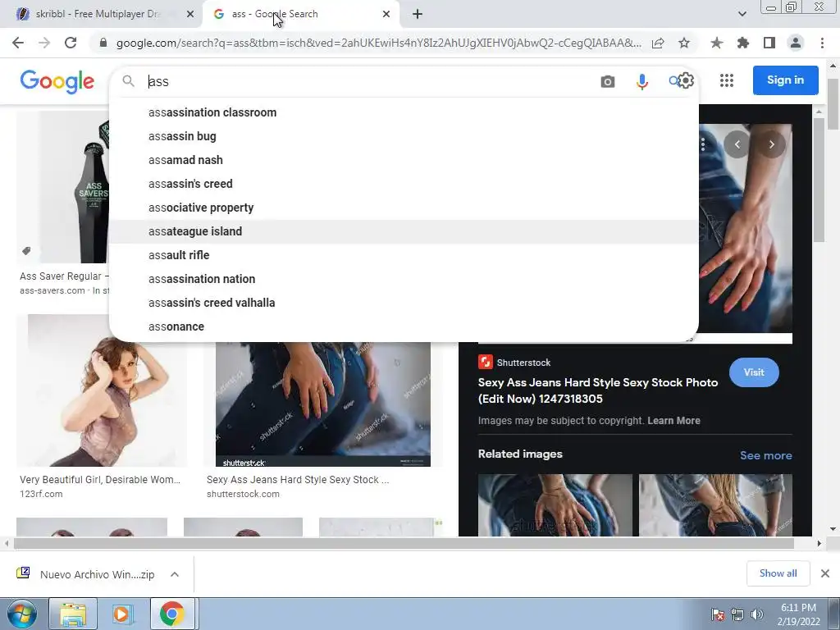Click the volume speaker tray icon
This screenshot has width=840, height=630.
756,614
